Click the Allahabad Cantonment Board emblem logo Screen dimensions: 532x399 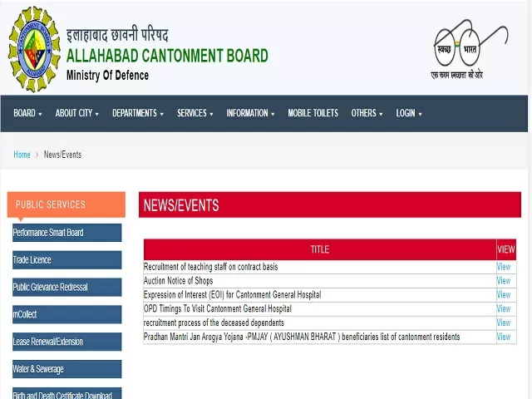click(x=34, y=49)
